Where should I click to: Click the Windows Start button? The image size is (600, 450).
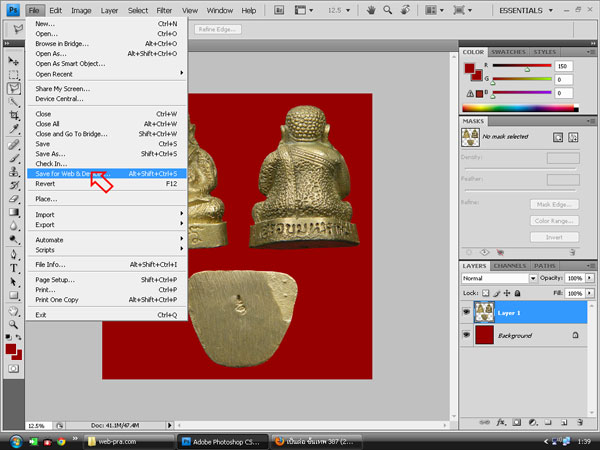click(16, 442)
